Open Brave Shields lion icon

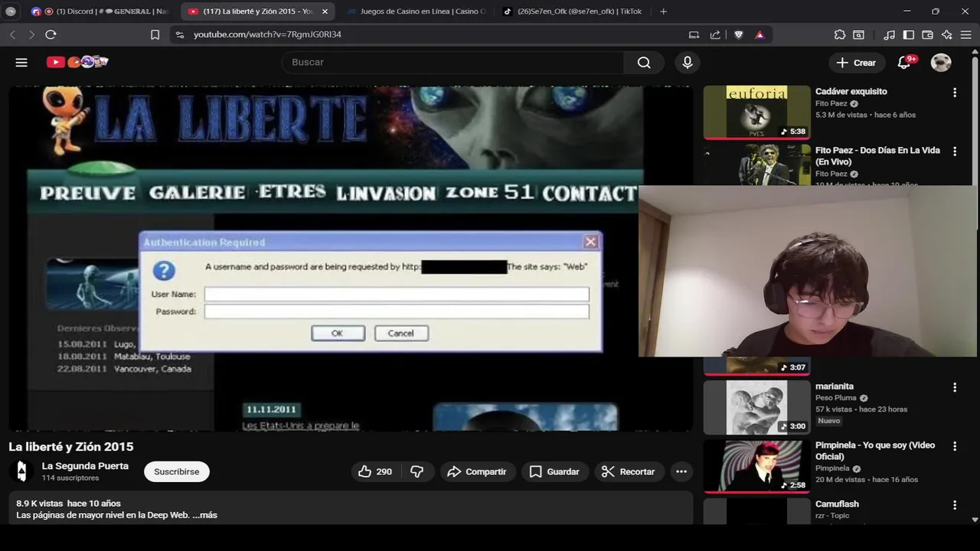point(739,34)
